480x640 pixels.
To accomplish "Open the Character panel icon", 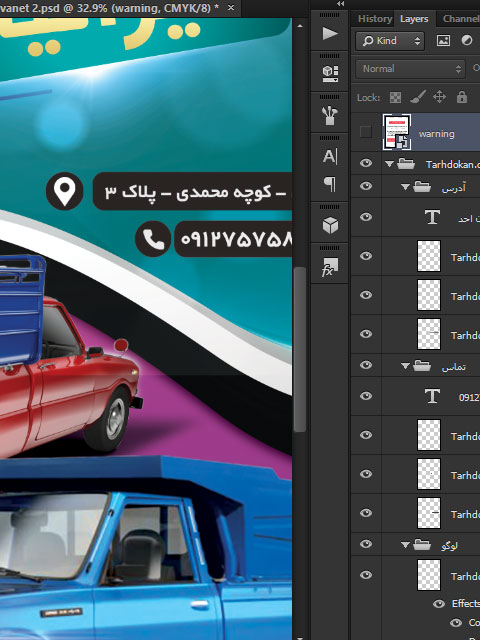I will [x=330, y=156].
